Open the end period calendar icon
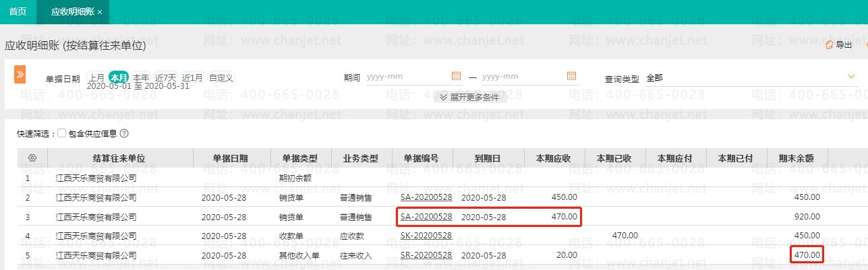This screenshot has width=868, height=270. coord(571,76)
